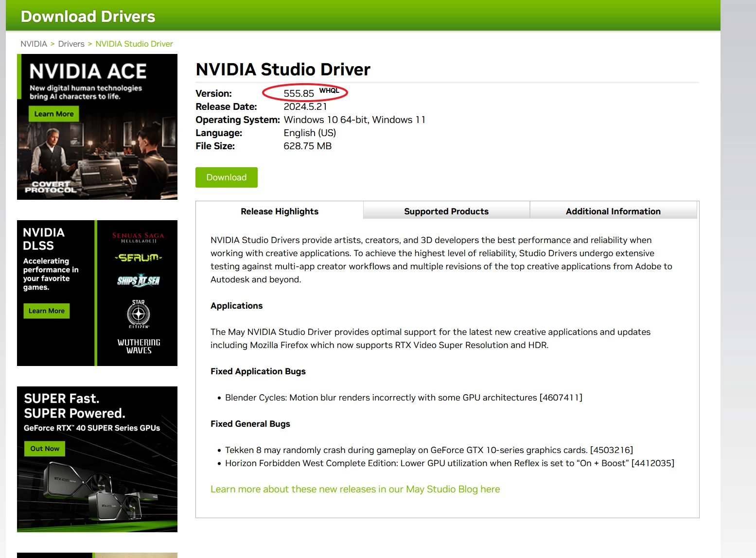Click the Ships at Sea logo

tap(139, 280)
